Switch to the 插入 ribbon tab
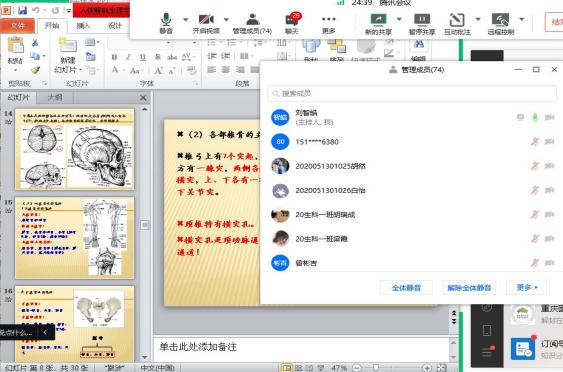The image size is (563, 372). 83,25
